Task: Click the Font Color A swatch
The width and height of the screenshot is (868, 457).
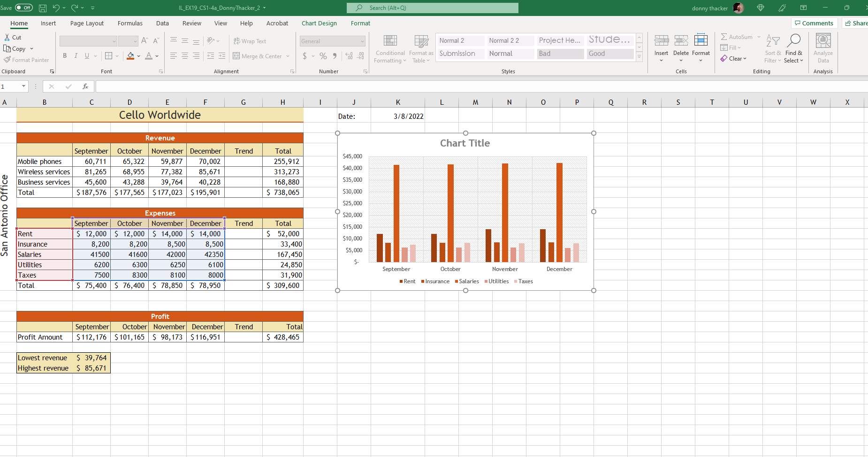Action: (149, 56)
